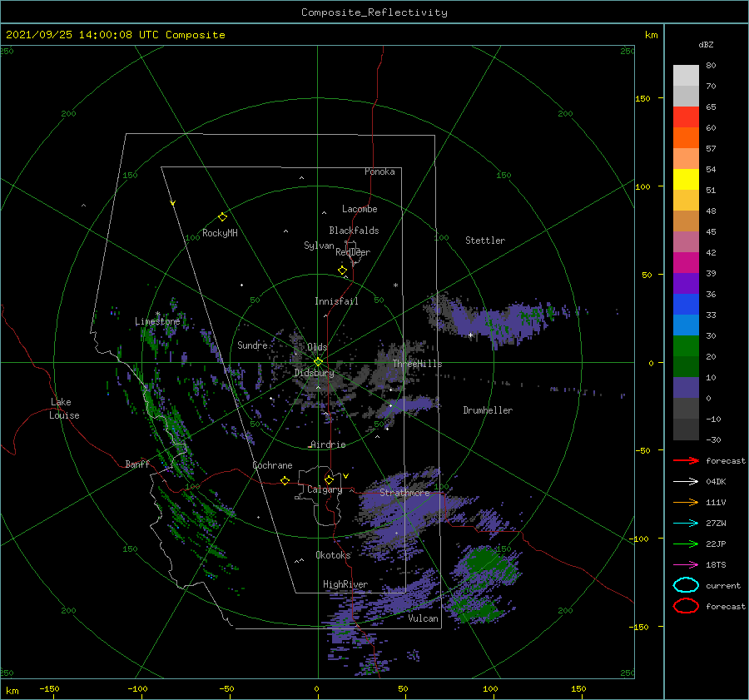Click the red 'forecast' ellipse in legend
Screen dimensions: 749x700
pyautogui.click(x=686, y=606)
